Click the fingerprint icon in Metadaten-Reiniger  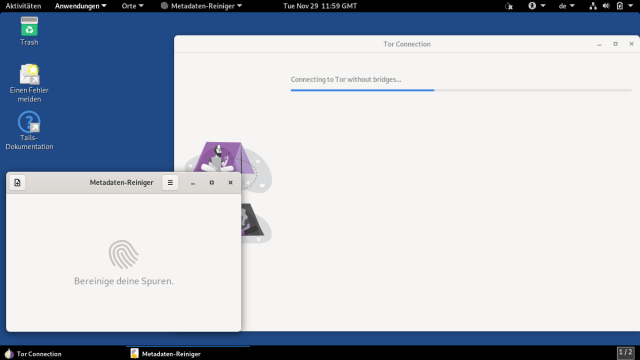[x=124, y=254]
